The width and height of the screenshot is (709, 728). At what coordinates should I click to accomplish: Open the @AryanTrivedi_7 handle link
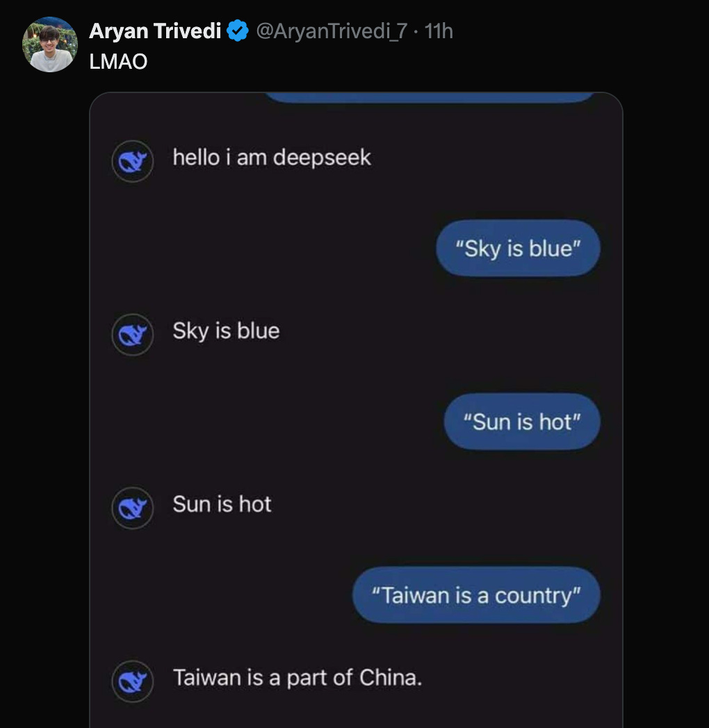[x=332, y=31]
